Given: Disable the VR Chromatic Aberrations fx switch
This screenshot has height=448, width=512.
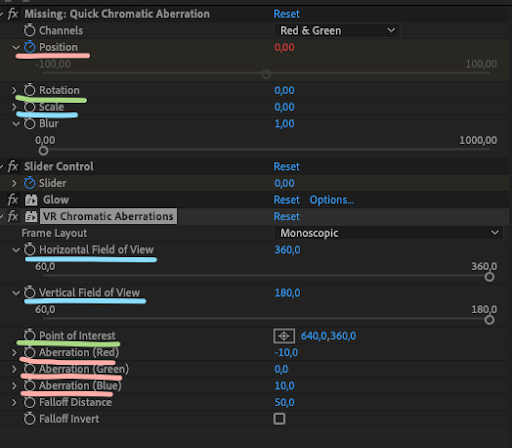Looking at the screenshot, I should coord(13,216).
